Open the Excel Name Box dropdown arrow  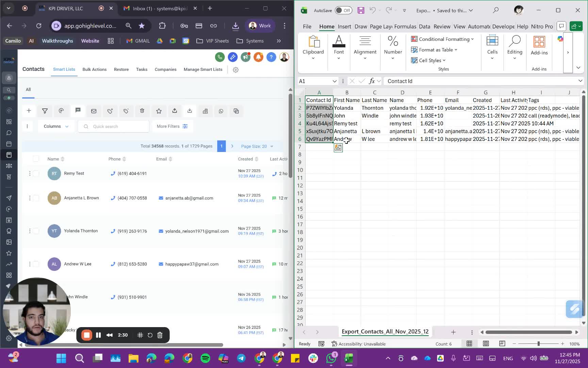[334, 81]
